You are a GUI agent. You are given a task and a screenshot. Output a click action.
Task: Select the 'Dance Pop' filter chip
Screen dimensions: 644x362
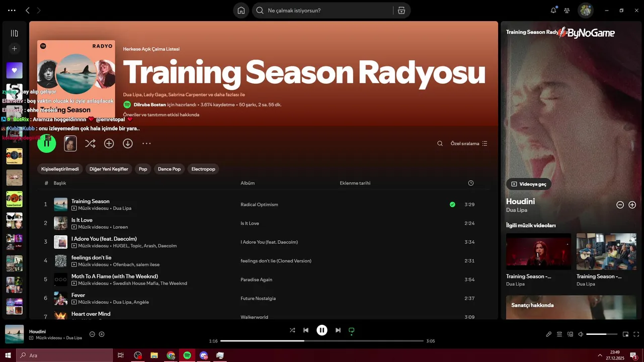pos(169,169)
